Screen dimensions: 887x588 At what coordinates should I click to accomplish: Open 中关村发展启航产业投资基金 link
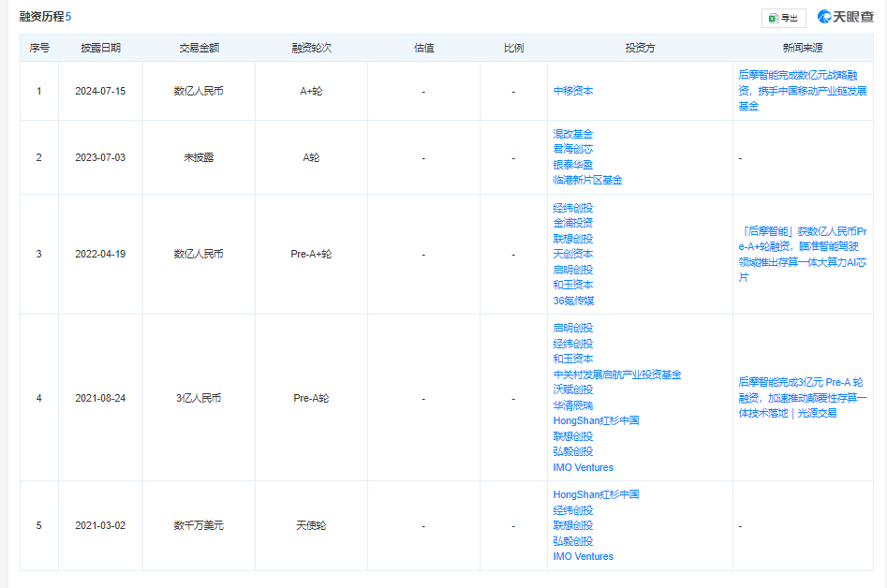click(617, 375)
